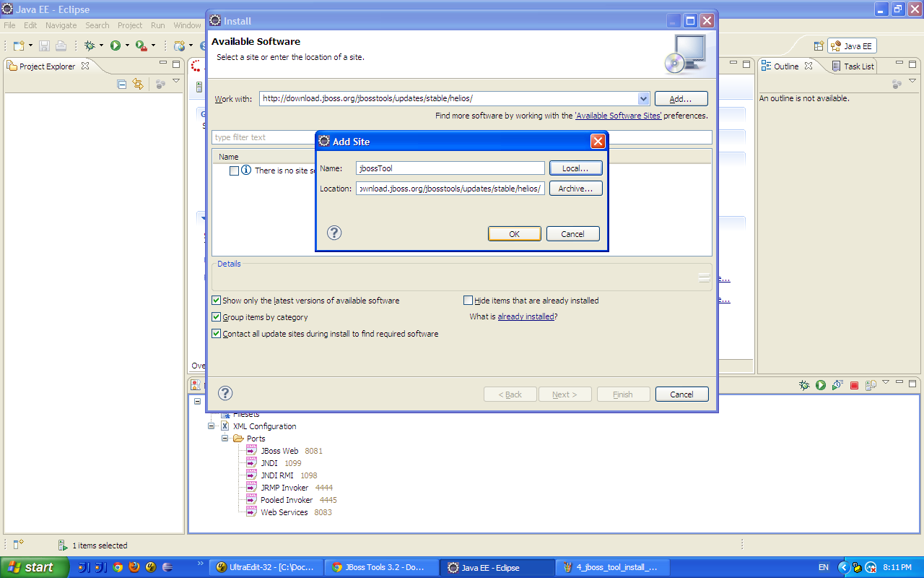Screen dimensions: 924x578
Task: Click the New wizard icon
Action: [x=18, y=45]
